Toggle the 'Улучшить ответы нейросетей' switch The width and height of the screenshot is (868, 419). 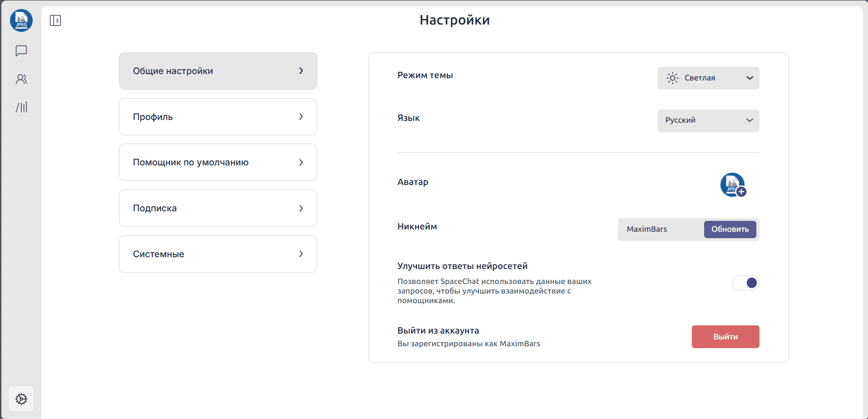[745, 283]
